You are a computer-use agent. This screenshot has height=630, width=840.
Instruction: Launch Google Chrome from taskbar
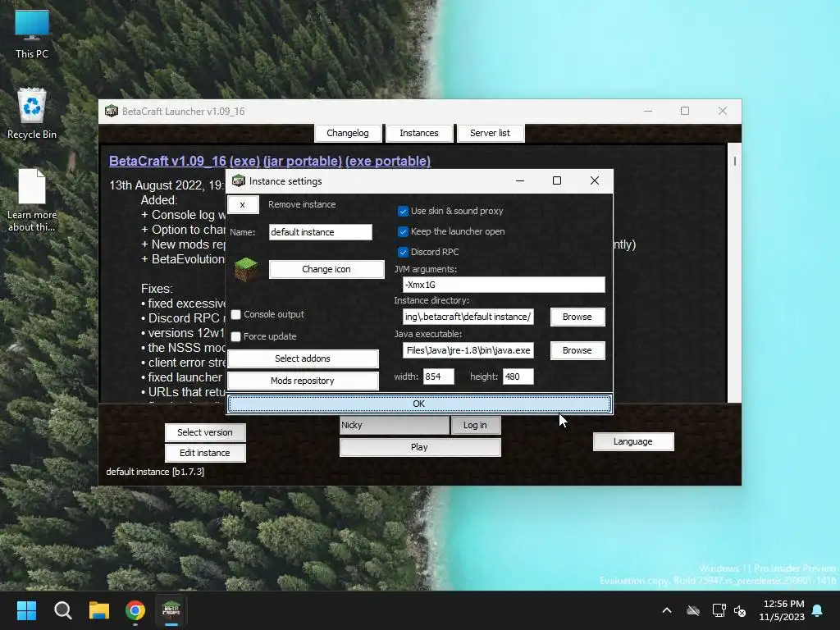(135, 610)
